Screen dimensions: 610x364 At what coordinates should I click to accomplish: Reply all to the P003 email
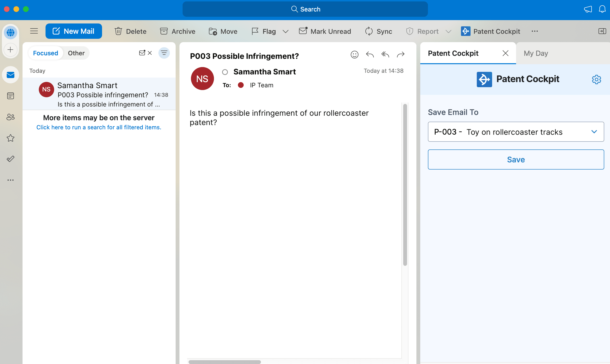[x=385, y=54]
